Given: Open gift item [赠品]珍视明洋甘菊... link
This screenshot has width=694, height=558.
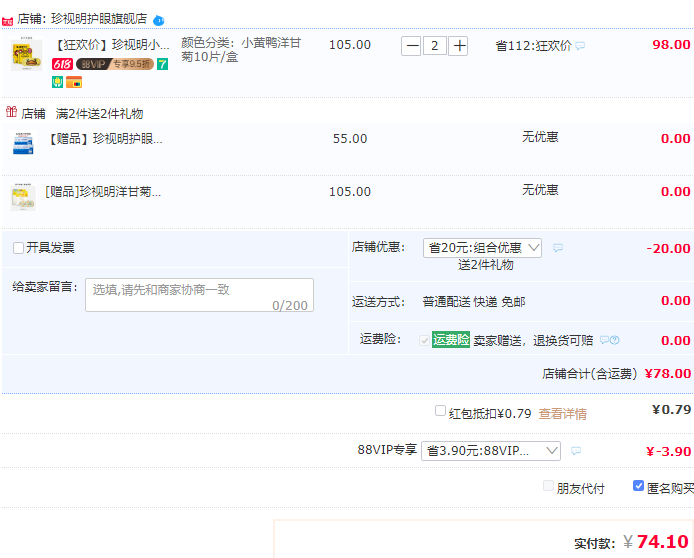Looking at the screenshot, I should click(x=103, y=192).
